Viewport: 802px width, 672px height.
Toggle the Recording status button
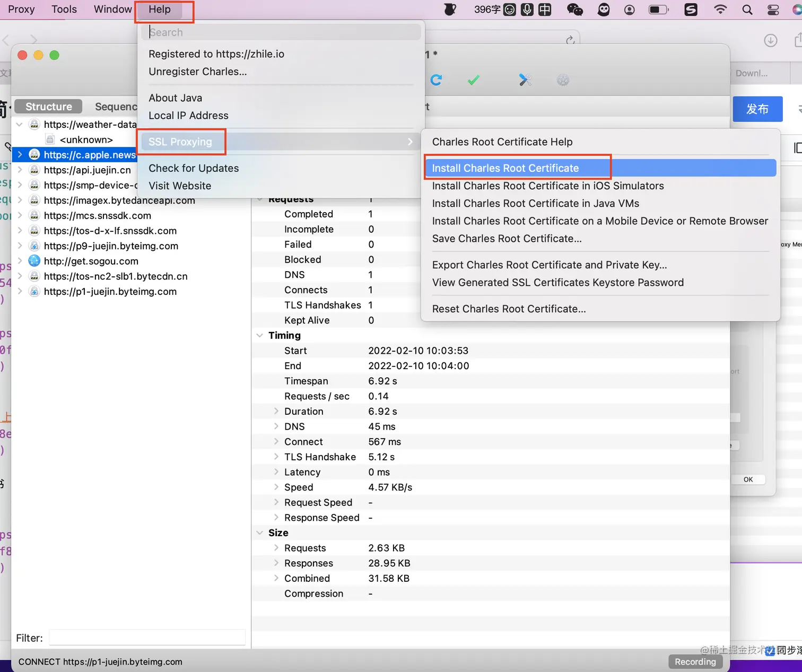pos(695,661)
